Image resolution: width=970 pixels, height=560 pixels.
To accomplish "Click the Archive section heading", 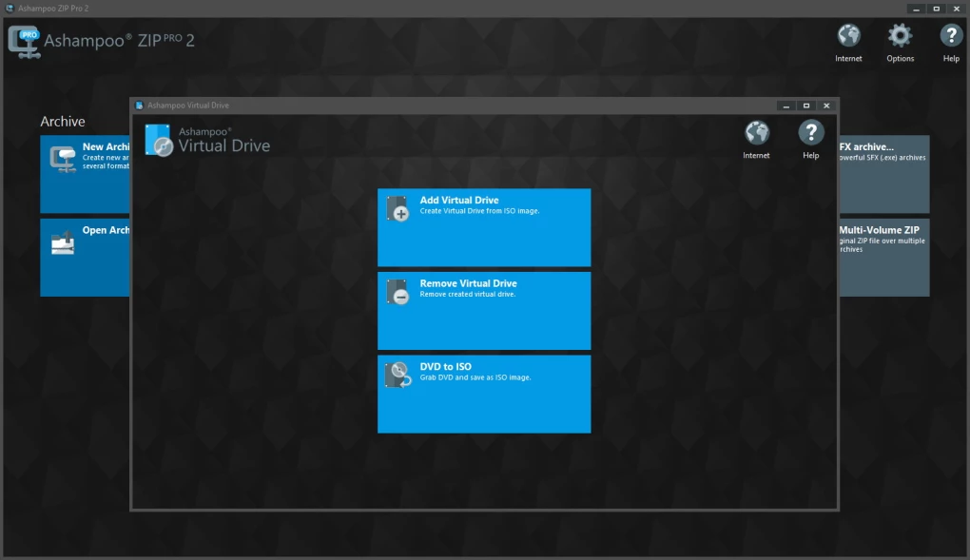I will [x=63, y=121].
